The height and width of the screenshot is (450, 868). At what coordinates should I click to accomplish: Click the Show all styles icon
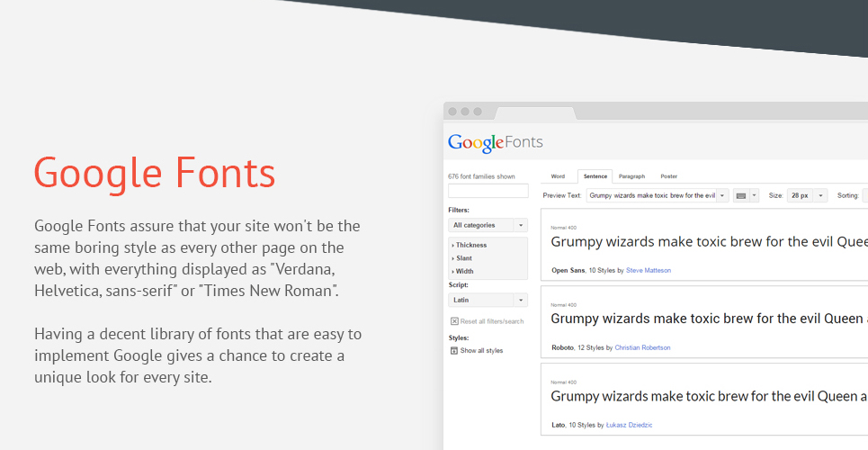click(454, 351)
